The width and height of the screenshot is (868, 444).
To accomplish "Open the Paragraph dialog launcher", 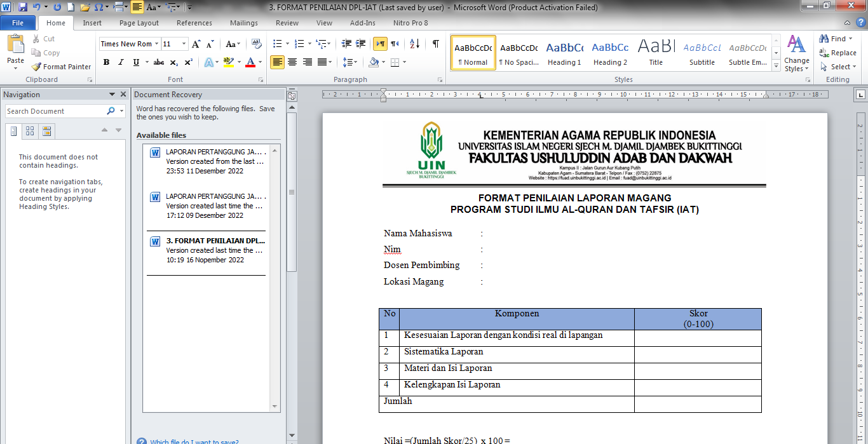I will coord(440,80).
